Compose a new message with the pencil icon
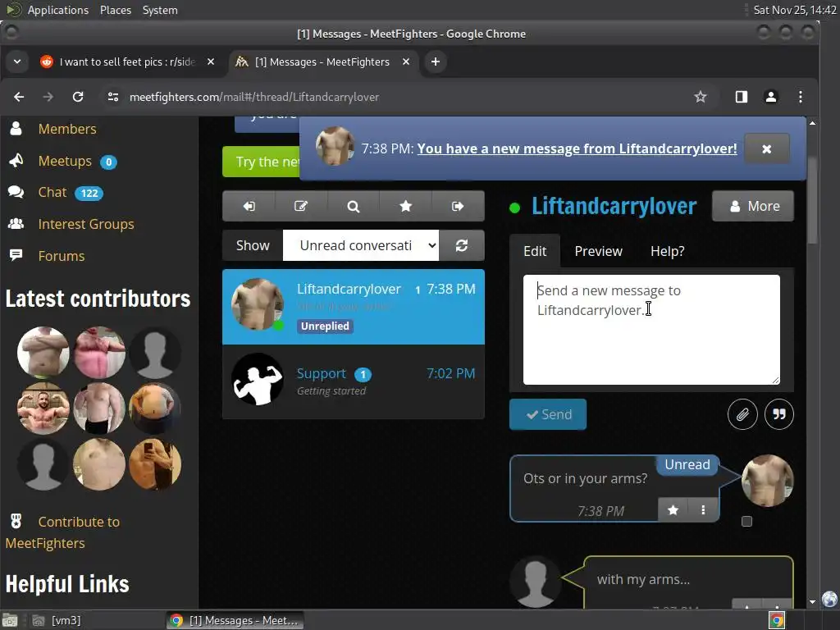Screen dimensions: 840x630 pos(301,206)
